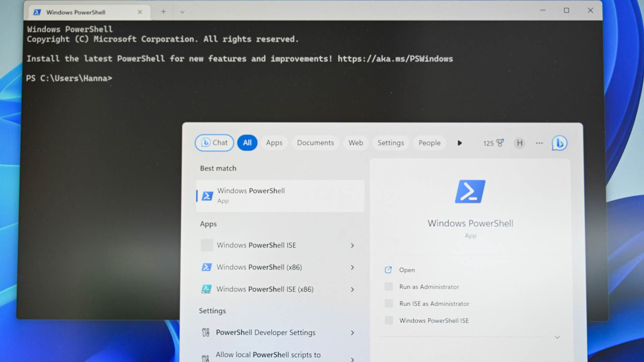Open the terminal's new tab dropdown arrow
Image resolution: width=644 pixels, height=362 pixels.
tap(182, 12)
